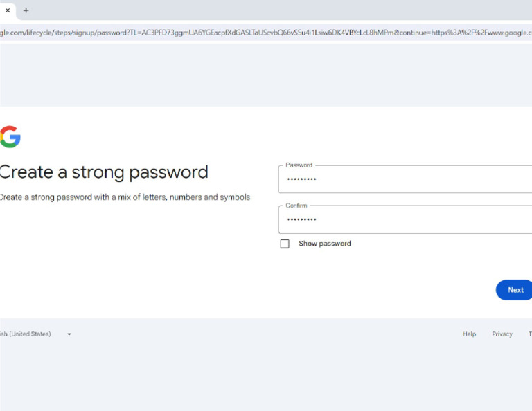
Task: Open the cut-off Terms link after Privacy
Action: 529,334
